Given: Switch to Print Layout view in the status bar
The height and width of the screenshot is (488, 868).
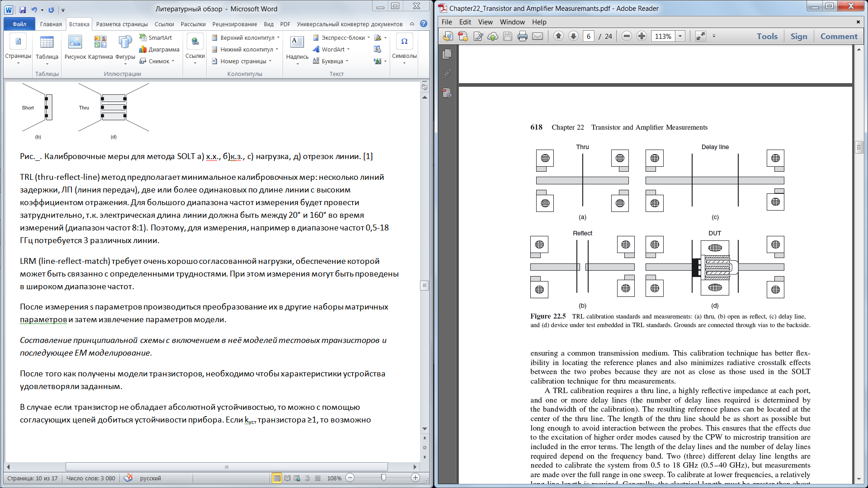Looking at the screenshot, I should [277, 478].
